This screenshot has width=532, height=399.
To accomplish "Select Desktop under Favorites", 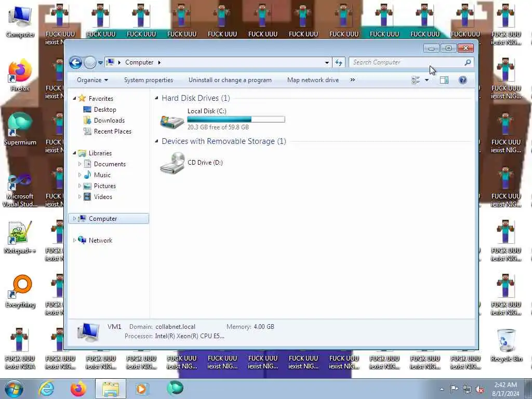I will point(105,110).
